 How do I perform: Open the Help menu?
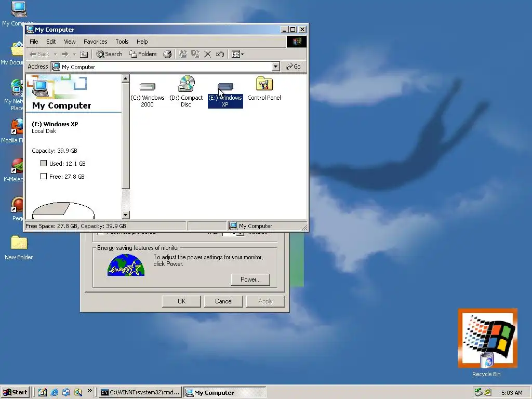(142, 42)
